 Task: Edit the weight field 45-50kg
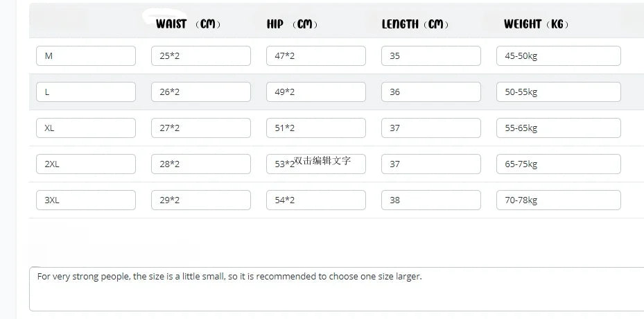[559, 56]
